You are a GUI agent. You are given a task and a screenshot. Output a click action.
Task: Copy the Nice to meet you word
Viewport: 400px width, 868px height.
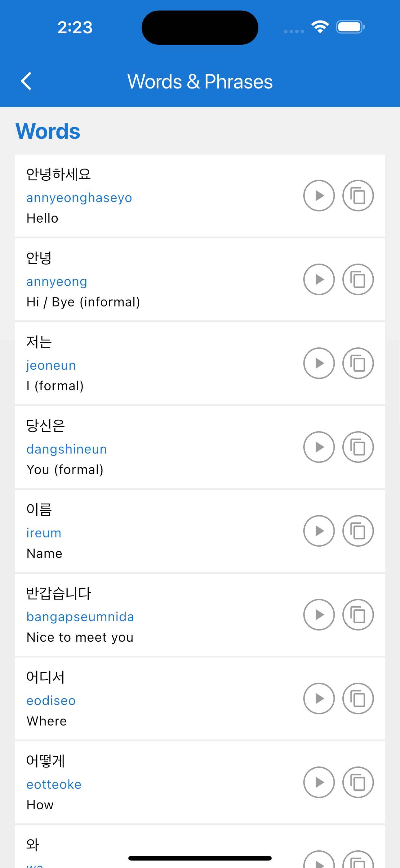(x=358, y=615)
